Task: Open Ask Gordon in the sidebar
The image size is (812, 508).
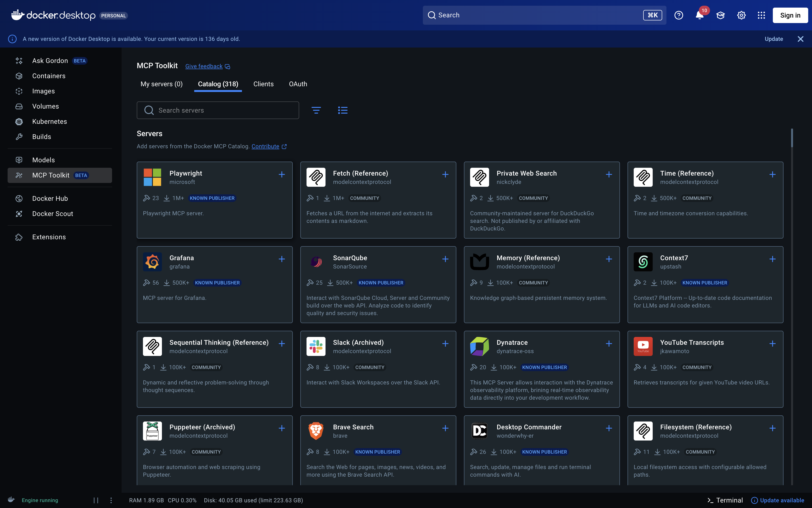Action: click(60, 61)
